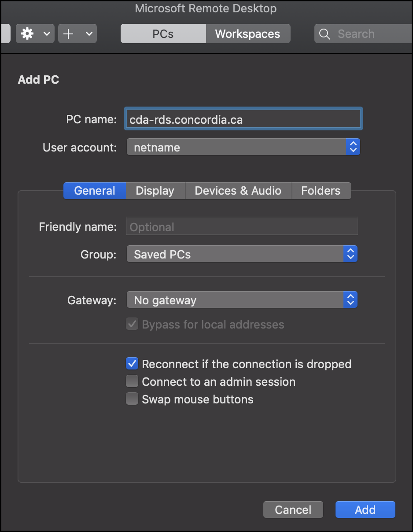
Task: Switch to the PCs view
Action: tap(163, 34)
